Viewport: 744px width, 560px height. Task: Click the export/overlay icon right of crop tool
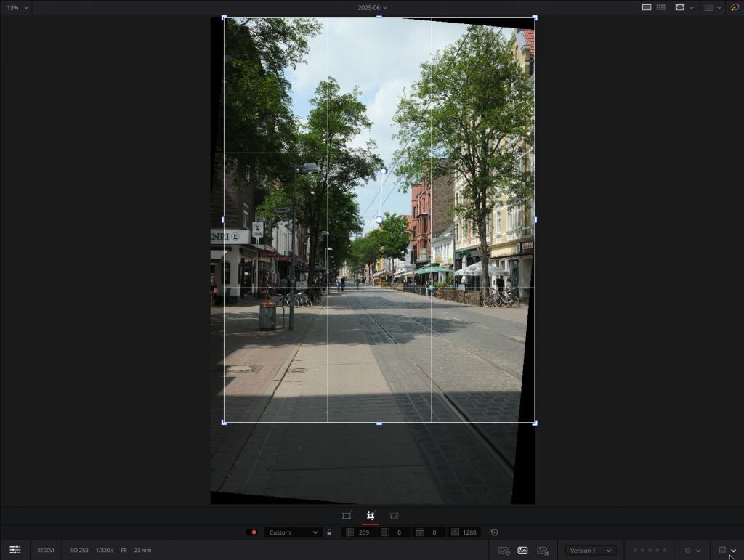(394, 515)
